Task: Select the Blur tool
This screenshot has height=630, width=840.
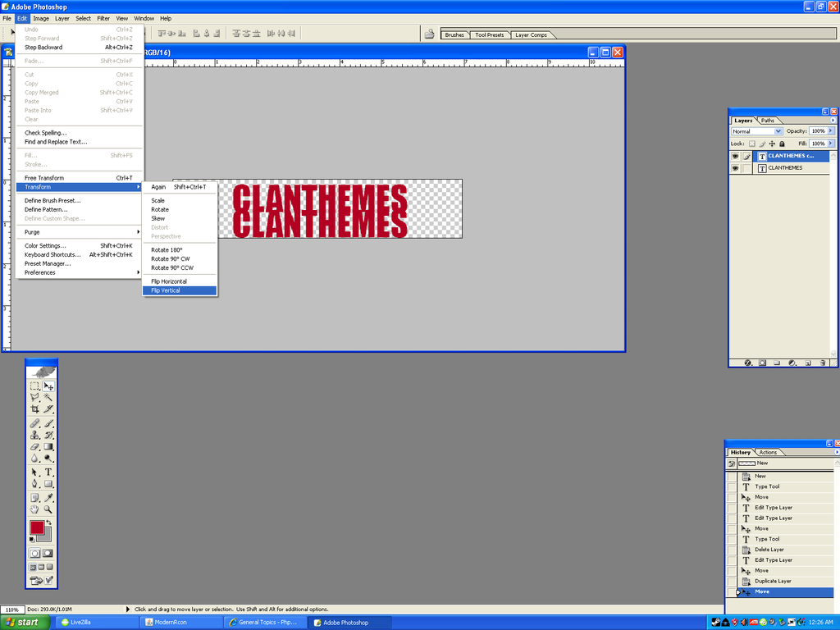Action: click(x=34, y=459)
